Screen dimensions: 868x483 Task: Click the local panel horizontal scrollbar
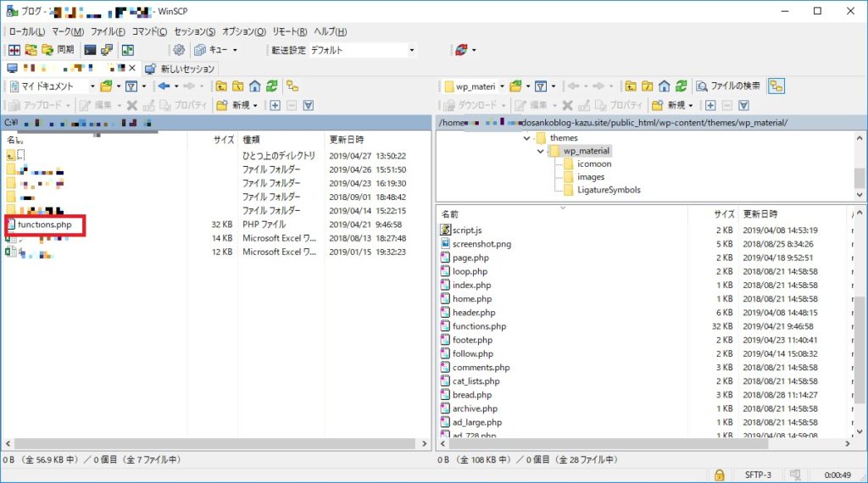tap(214, 444)
